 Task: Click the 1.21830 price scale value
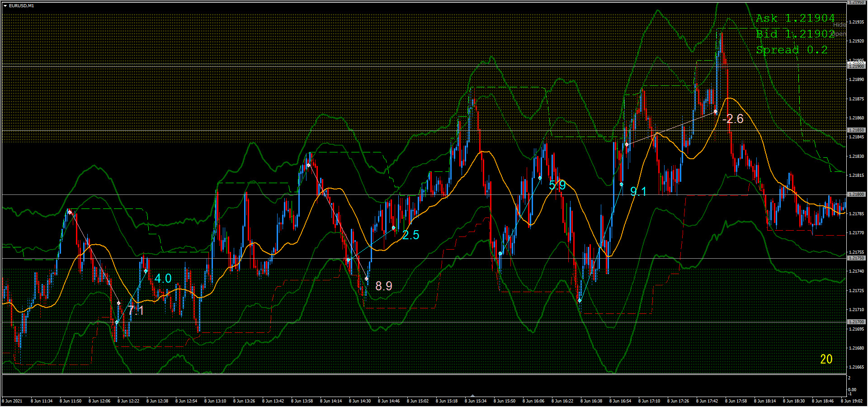[856, 156]
